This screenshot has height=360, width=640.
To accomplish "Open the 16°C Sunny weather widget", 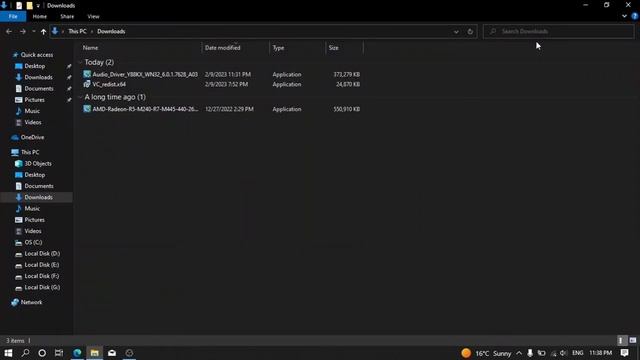I will [487, 353].
